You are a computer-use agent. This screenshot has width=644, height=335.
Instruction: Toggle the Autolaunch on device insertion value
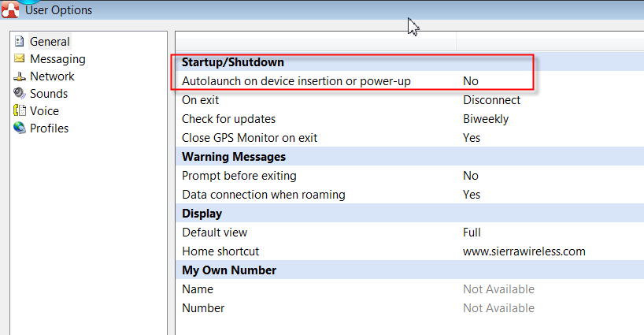471,81
